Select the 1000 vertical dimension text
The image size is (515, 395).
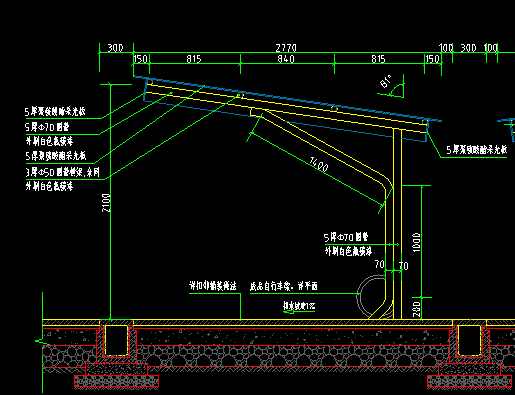point(417,242)
